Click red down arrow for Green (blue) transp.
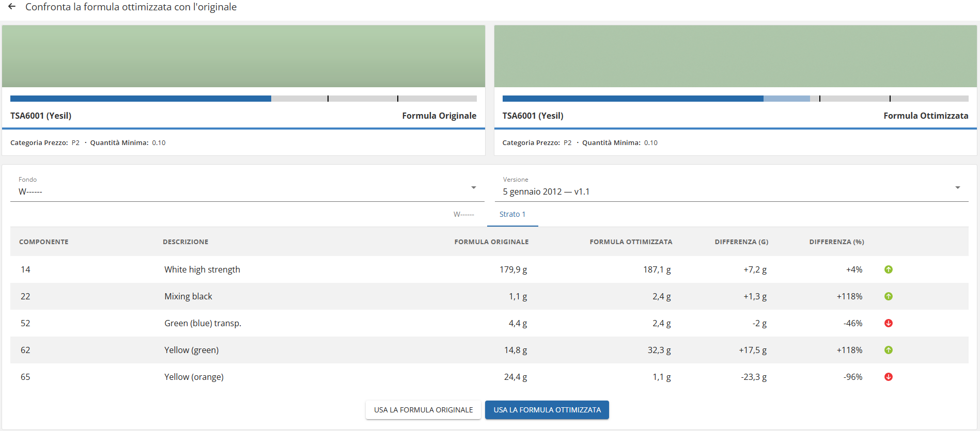Viewport: 980px width, 431px height. click(x=889, y=323)
